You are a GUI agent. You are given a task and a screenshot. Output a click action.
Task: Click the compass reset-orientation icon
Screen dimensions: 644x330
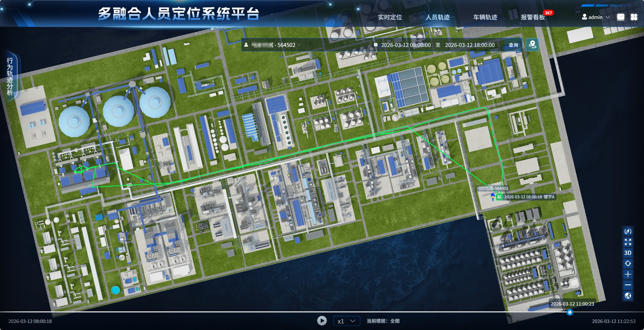pos(628,231)
